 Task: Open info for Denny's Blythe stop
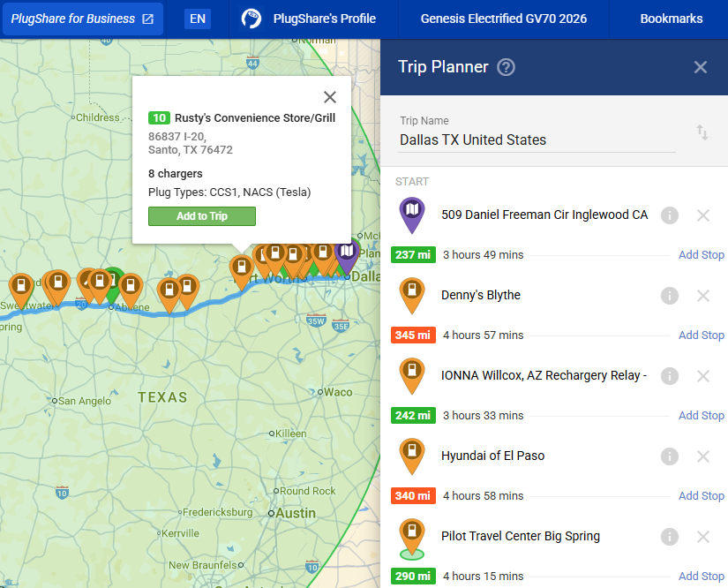point(670,296)
